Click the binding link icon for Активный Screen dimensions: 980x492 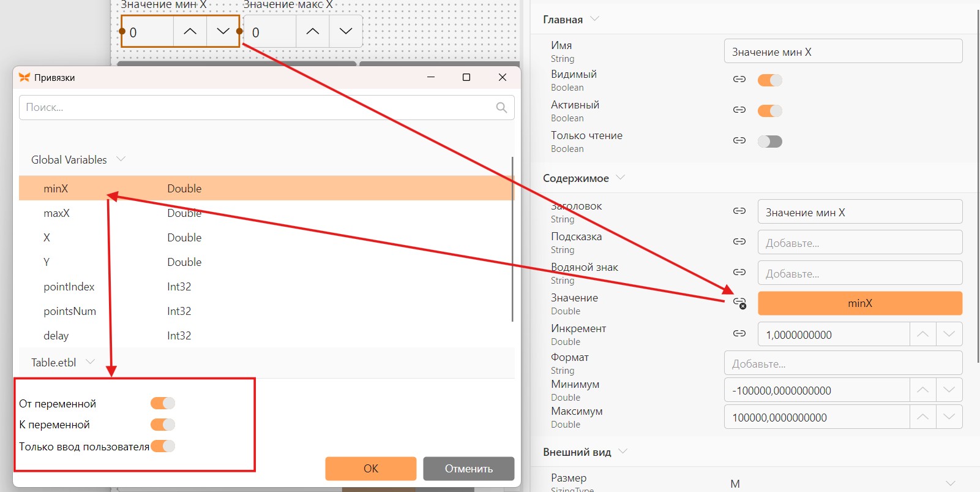click(739, 110)
